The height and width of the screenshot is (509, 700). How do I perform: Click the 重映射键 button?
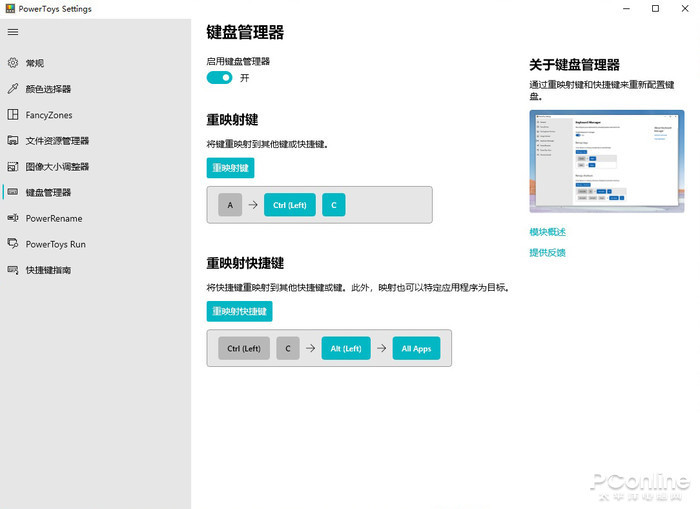coord(230,168)
